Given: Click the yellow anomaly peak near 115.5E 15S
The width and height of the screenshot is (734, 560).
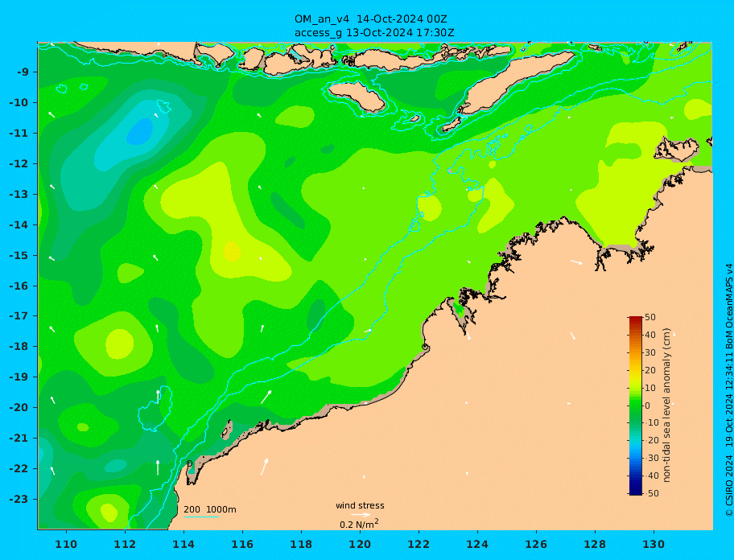Looking at the screenshot, I should click(x=232, y=251).
